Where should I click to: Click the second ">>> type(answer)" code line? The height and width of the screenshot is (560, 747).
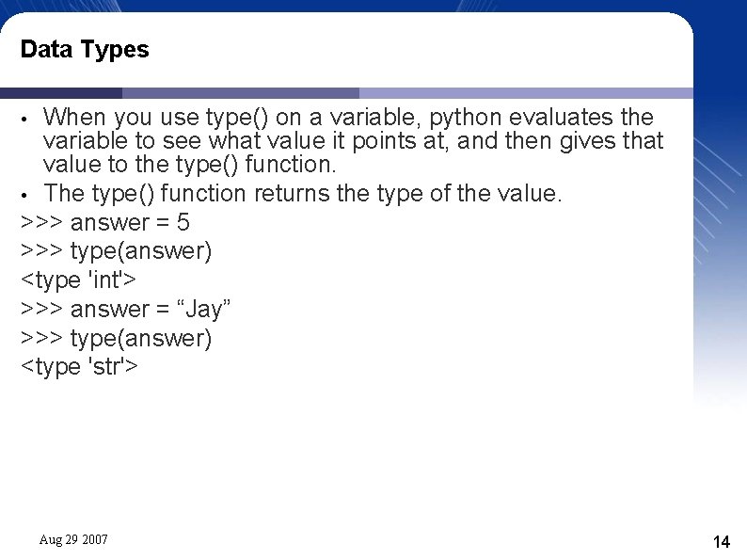(116, 338)
